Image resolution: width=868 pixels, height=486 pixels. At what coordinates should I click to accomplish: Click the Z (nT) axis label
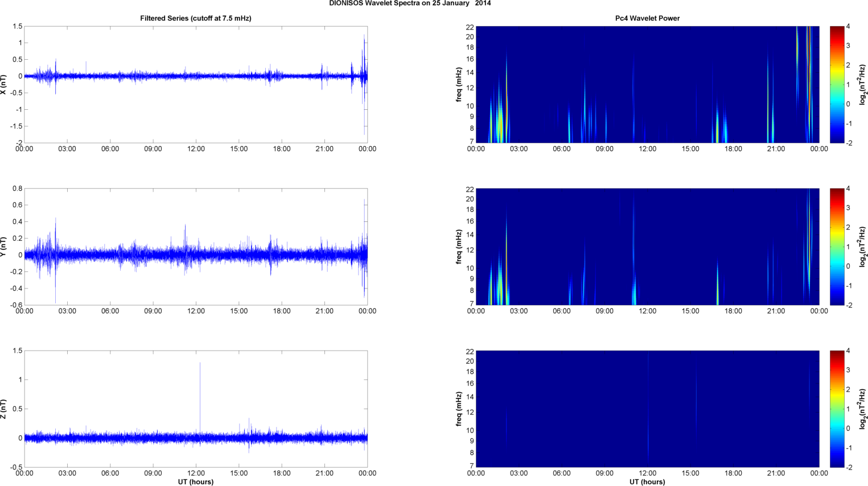(3, 409)
